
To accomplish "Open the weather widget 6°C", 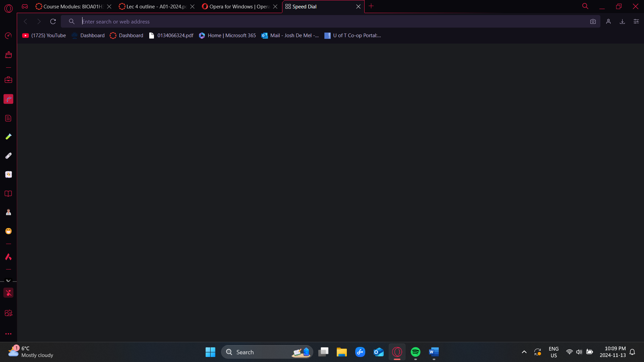I will point(31,352).
